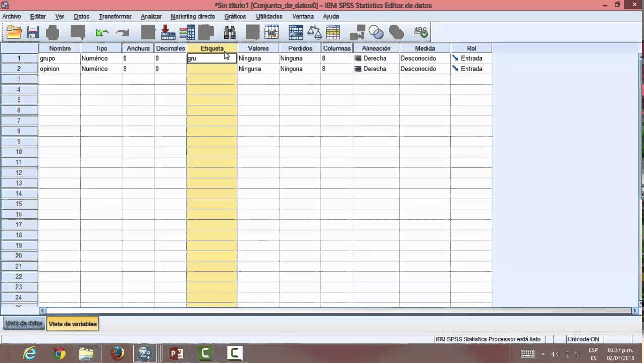The height and width of the screenshot is (363, 644).
Task: Toggle the Value labels icon
Action: (x=357, y=32)
